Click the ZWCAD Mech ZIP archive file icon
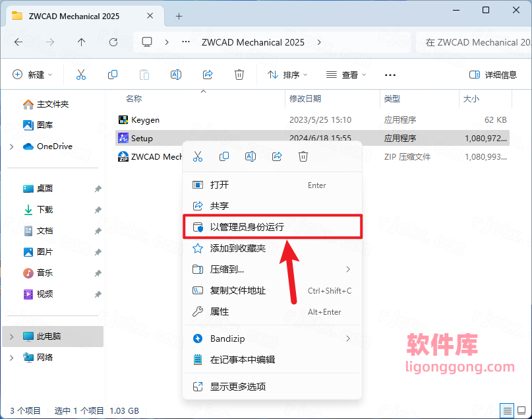Viewport: 532px width, 419px height. click(x=123, y=156)
